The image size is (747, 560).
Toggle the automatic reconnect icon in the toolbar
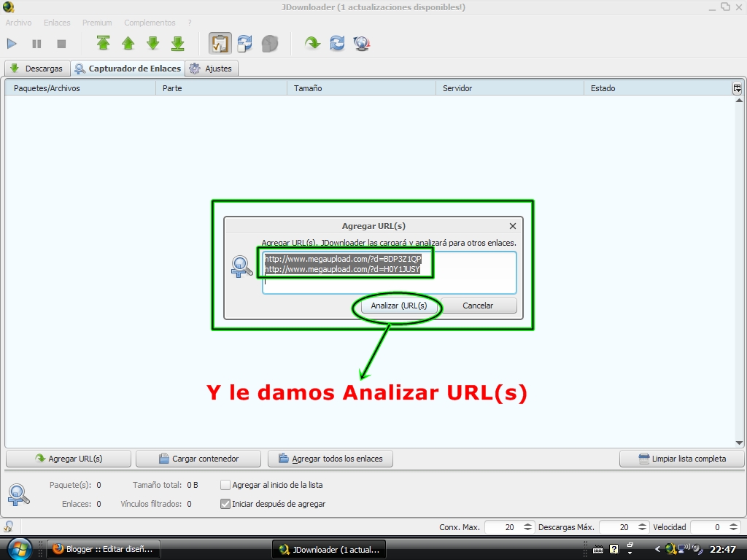tap(245, 43)
